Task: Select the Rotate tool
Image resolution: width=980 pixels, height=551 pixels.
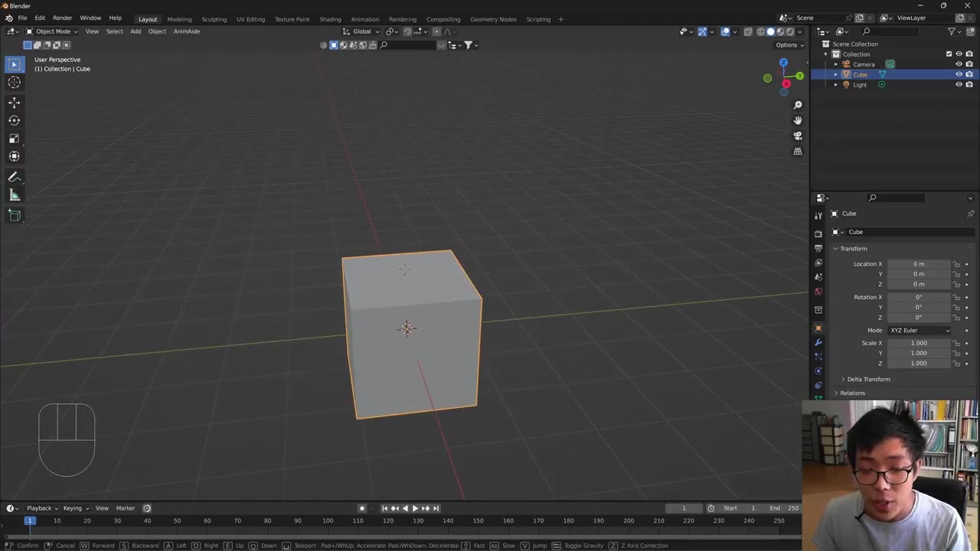Action: tap(14, 120)
